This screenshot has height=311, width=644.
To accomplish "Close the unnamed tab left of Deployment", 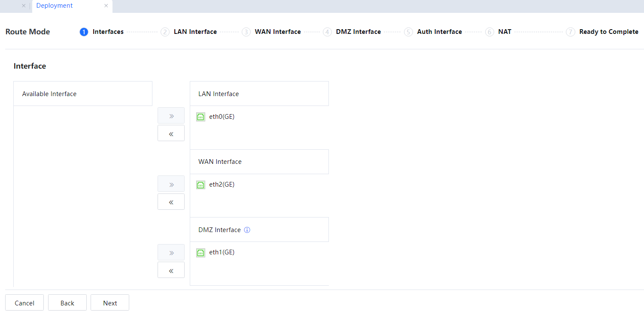I will (x=24, y=6).
